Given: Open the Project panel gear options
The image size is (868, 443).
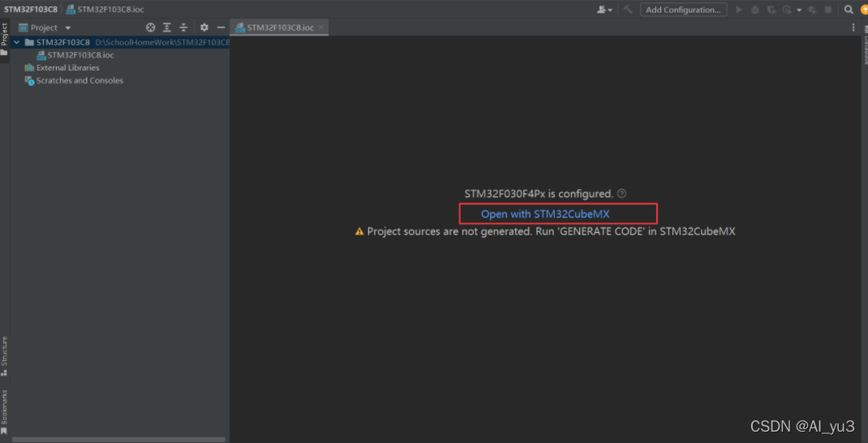Looking at the screenshot, I should 204,28.
